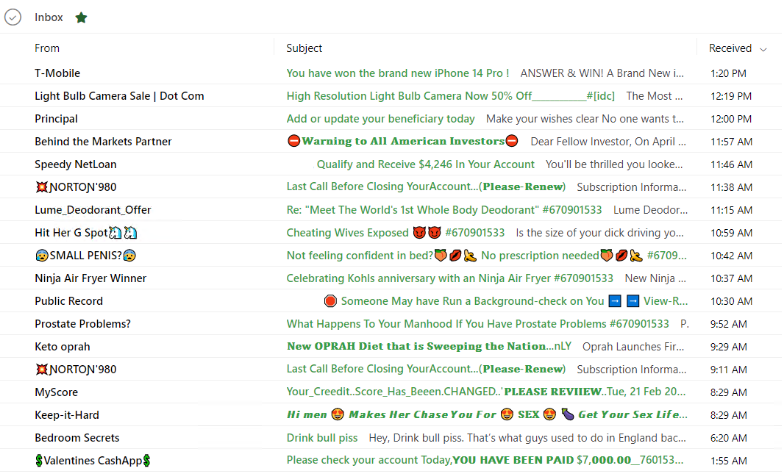782x472 pixels.
Task: Select Lume_Deodorant_Offer sender
Action: coord(93,210)
